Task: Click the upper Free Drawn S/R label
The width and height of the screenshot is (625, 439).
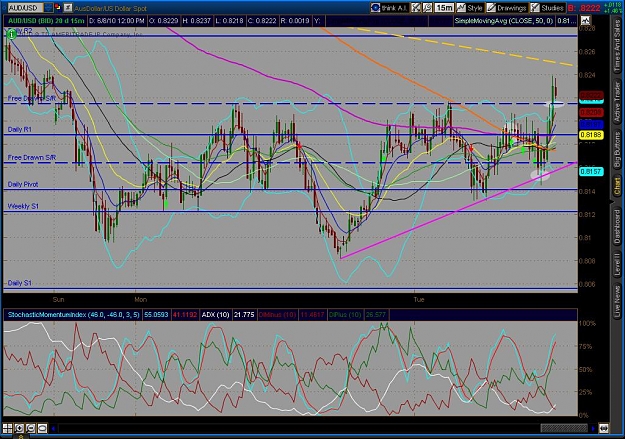Action: point(31,98)
